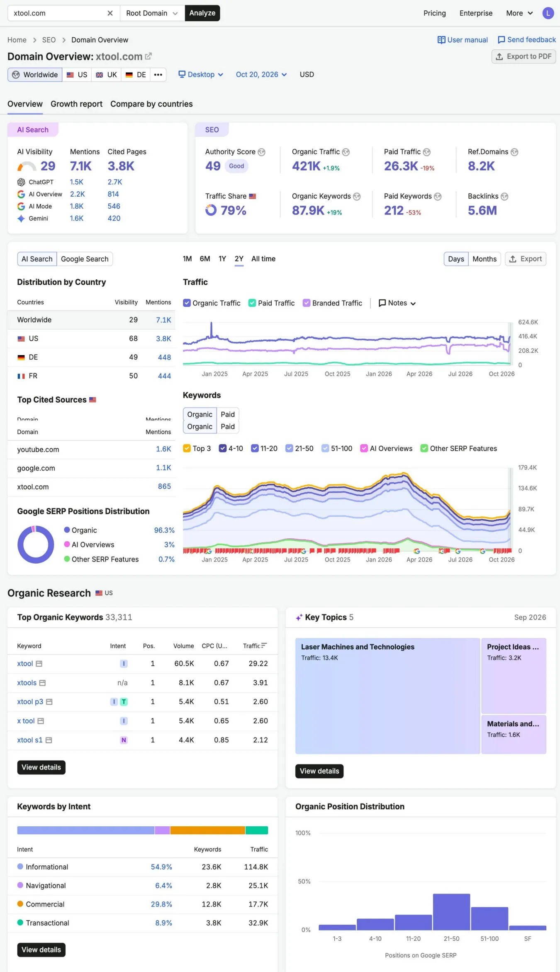Image resolution: width=560 pixels, height=972 pixels.
Task: Clear the xtool.com search field
Action: tap(110, 13)
